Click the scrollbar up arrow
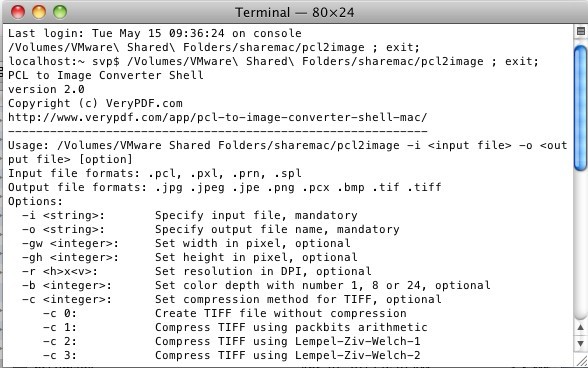This screenshot has width=588, height=368. point(580,327)
